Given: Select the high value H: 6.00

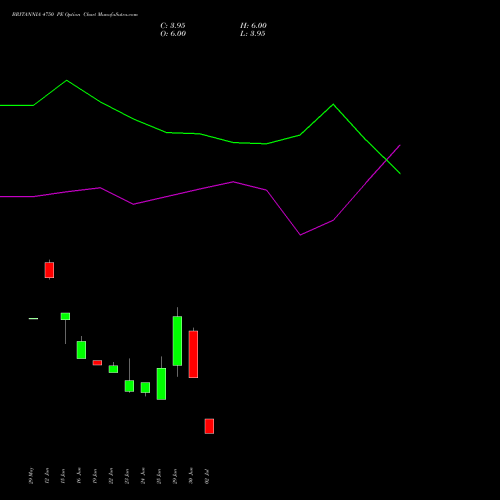Looking at the screenshot, I should [253, 26].
